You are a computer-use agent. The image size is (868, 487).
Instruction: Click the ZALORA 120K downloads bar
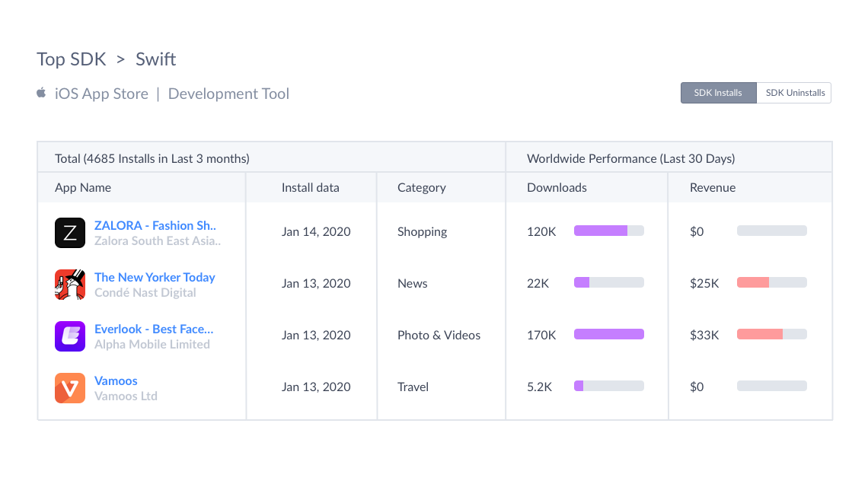(x=608, y=231)
